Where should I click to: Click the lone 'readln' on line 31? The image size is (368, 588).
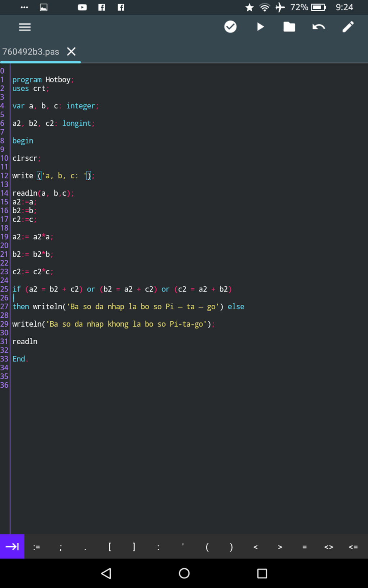pos(25,341)
